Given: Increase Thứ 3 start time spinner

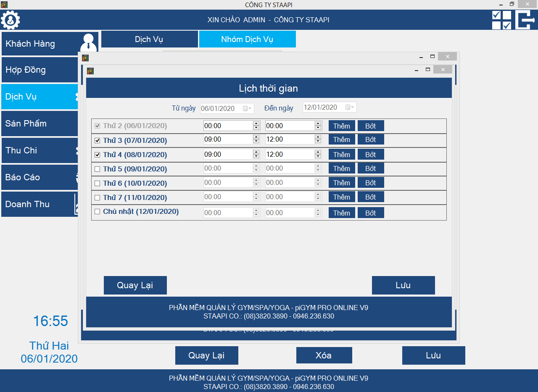Looking at the screenshot, I should 256,137.
